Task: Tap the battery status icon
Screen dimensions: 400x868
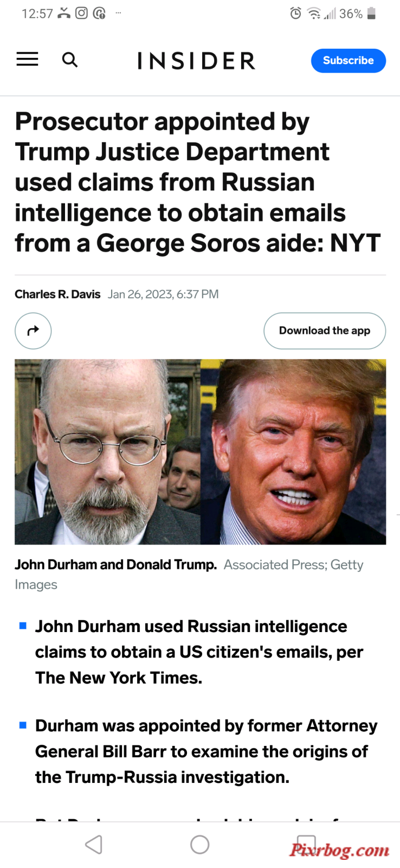Action: tap(371, 14)
